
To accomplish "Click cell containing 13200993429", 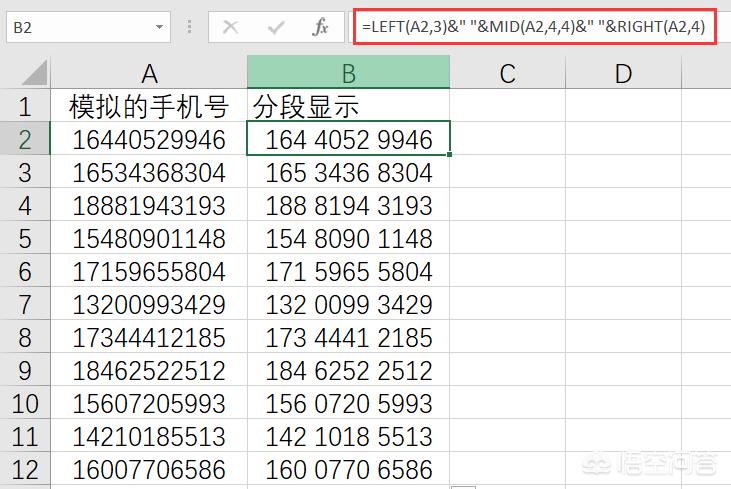I will coord(149,303).
